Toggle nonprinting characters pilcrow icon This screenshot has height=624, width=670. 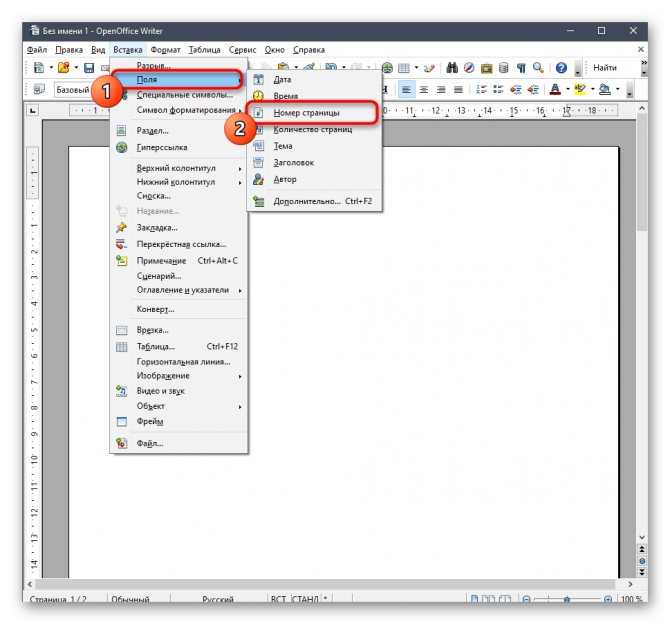(x=521, y=68)
